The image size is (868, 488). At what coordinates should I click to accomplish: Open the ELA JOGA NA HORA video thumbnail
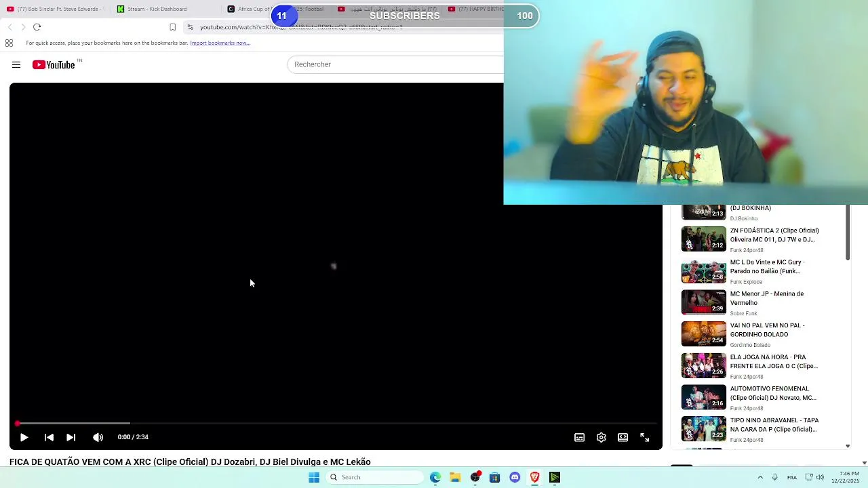(x=703, y=366)
